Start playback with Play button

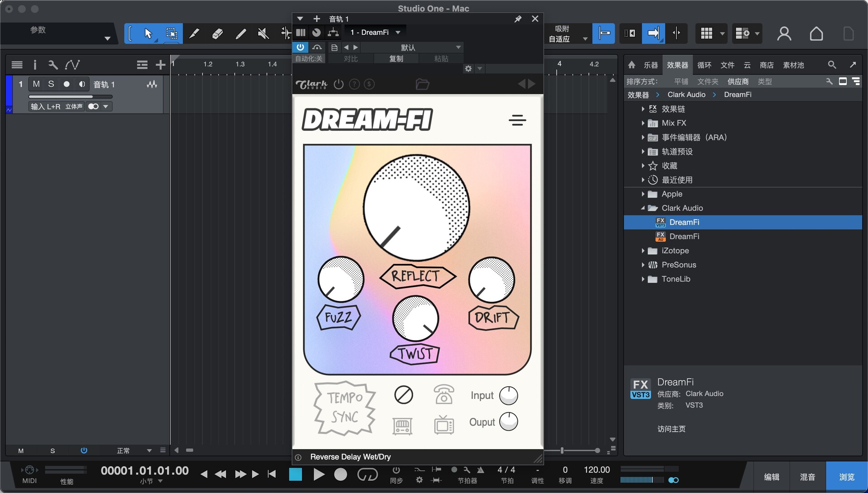[319, 474]
